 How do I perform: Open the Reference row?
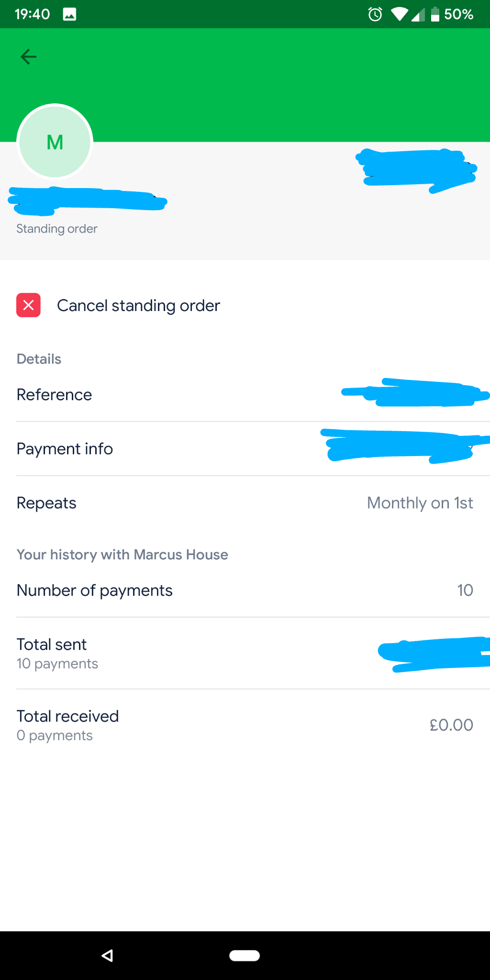click(x=245, y=395)
